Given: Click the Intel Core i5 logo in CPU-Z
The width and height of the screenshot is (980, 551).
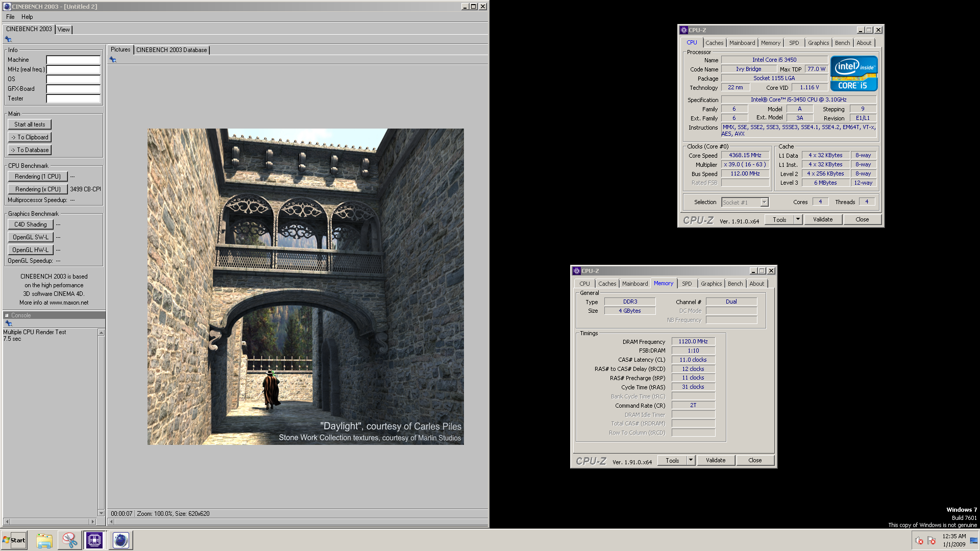Looking at the screenshot, I should [854, 73].
